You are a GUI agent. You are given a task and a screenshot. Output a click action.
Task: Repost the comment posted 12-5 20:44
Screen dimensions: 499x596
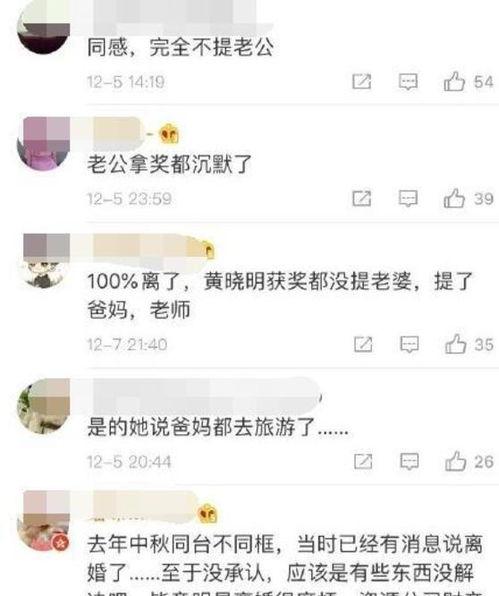tap(363, 461)
